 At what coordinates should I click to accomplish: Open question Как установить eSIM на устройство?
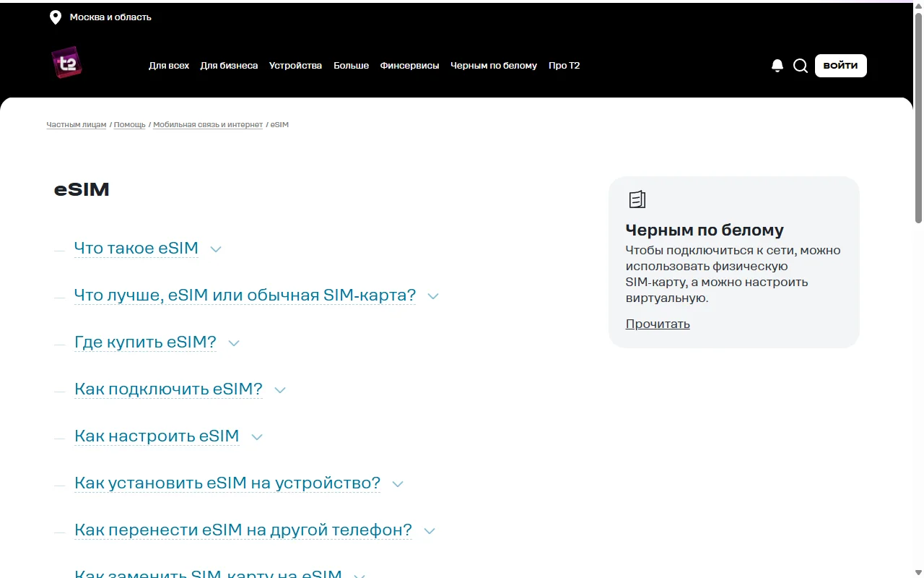click(227, 483)
